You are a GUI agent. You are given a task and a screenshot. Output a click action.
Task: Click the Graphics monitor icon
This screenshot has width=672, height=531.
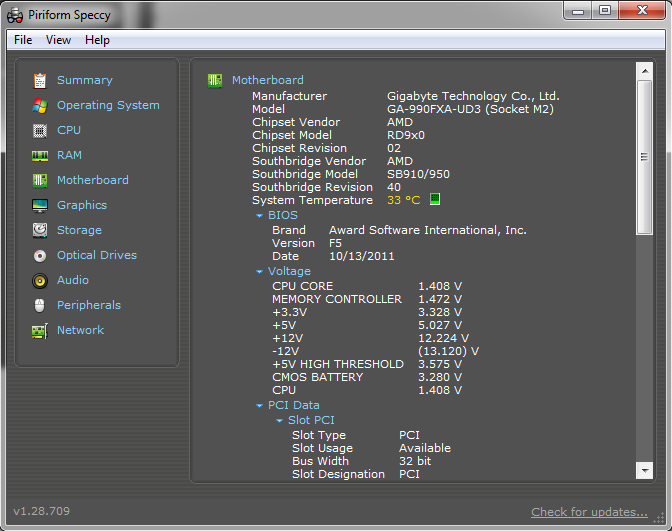tap(40, 205)
